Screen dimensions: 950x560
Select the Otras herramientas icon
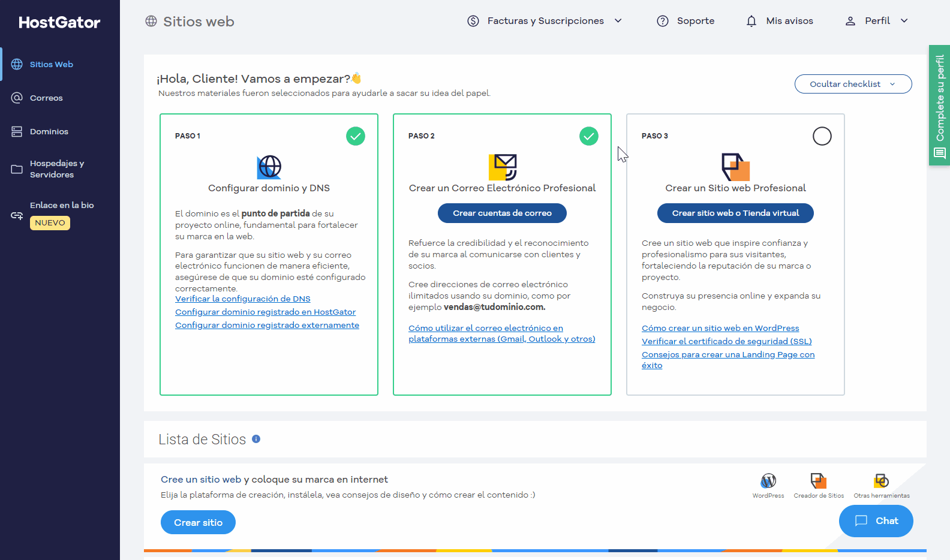(x=882, y=481)
